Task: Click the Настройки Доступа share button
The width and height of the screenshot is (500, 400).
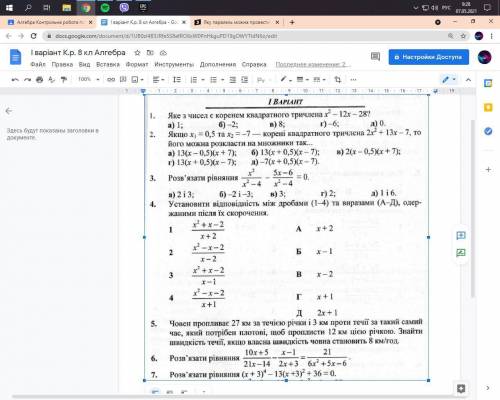Action: tap(429, 57)
